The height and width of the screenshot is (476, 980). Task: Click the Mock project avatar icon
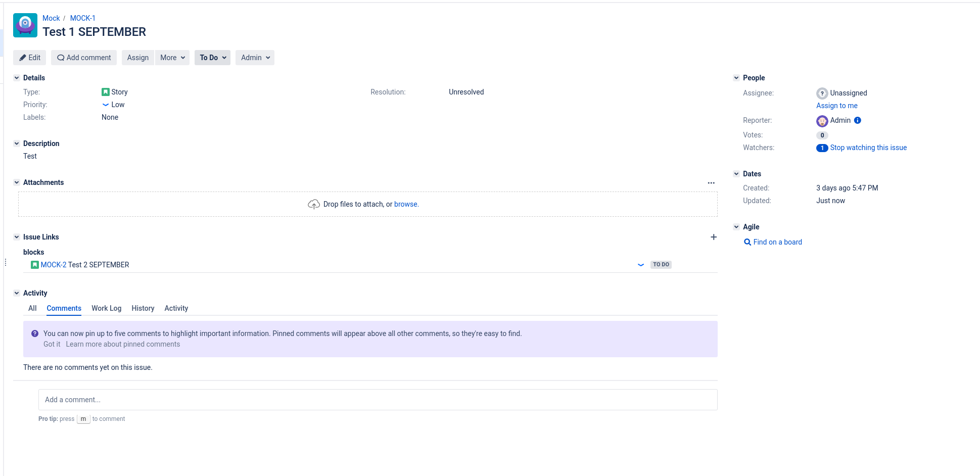(25, 25)
